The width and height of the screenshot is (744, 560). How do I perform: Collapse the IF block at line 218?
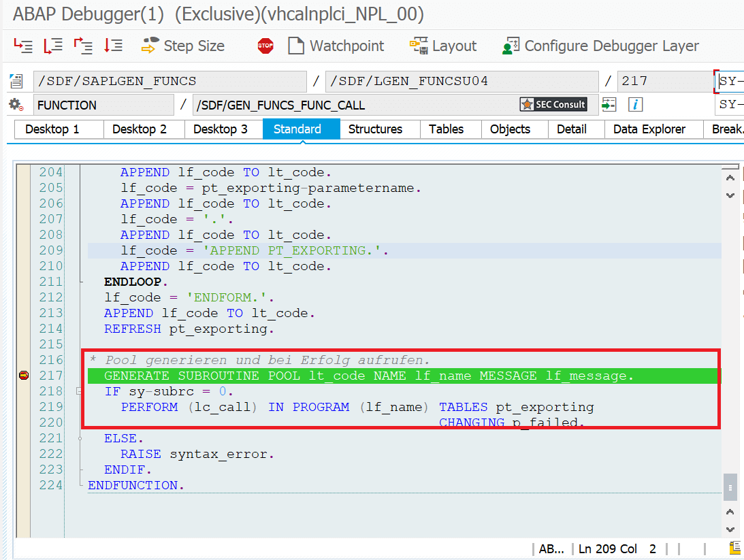click(x=79, y=391)
